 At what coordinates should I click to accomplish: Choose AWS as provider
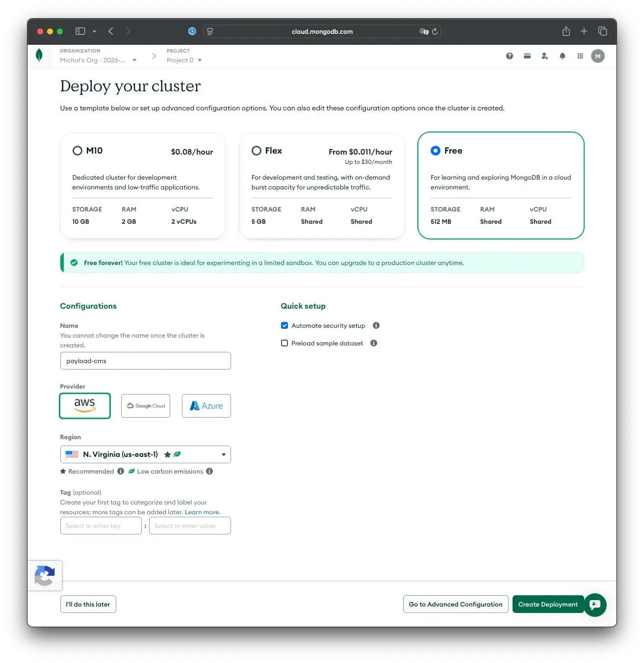pos(85,406)
